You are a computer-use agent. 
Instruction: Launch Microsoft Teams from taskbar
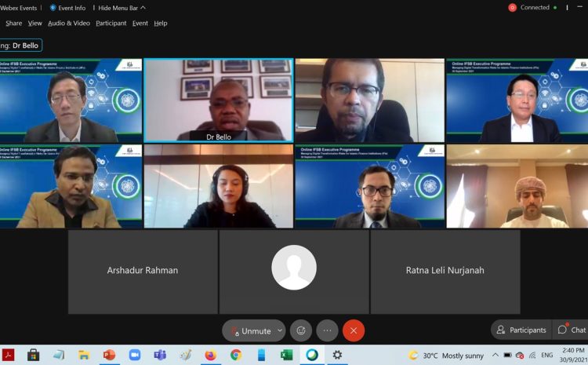[160, 355]
